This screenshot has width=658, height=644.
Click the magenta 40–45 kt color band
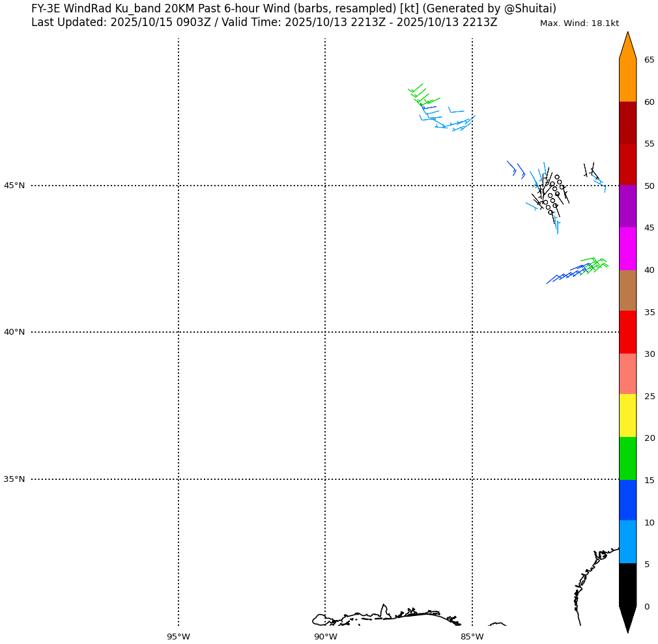point(627,249)
